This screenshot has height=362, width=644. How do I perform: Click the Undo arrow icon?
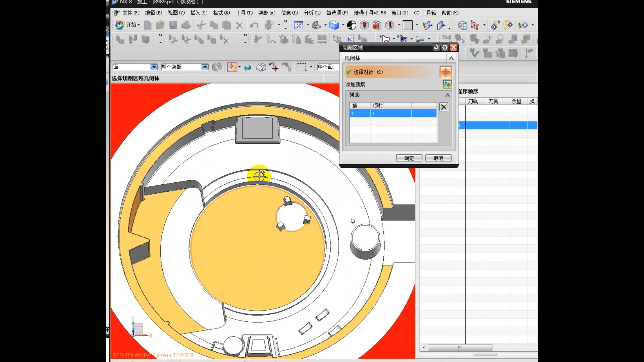click(x=254, y=25)
